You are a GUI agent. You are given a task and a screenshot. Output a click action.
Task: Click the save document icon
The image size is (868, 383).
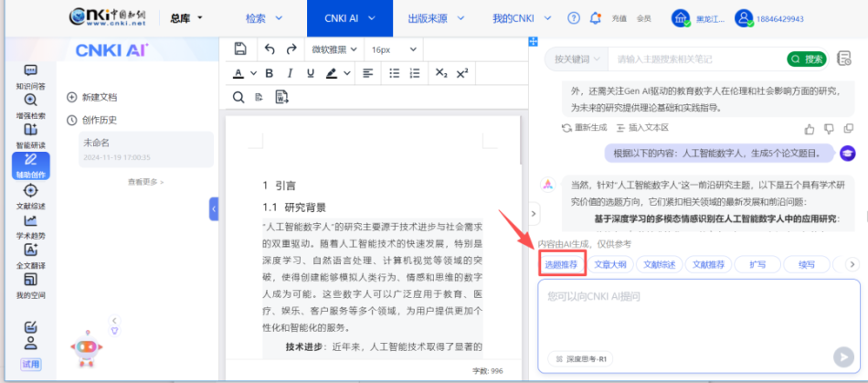point(240,48)
